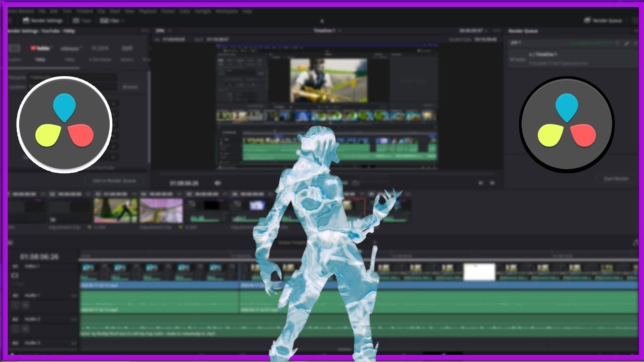The height and width of the screenshot is (362, 644).
Task: Go to next clip in viewer
Action: coord(481,183)
